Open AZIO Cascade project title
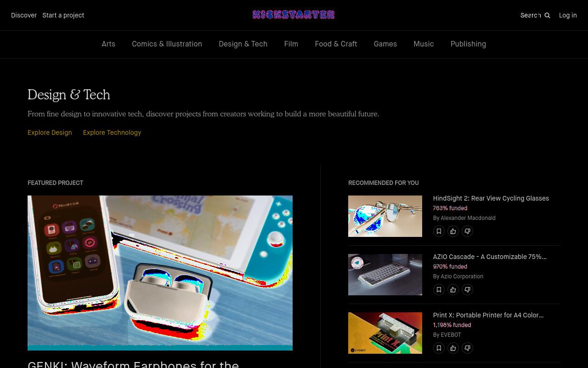 pyautogui.click(x=490, y=257)
